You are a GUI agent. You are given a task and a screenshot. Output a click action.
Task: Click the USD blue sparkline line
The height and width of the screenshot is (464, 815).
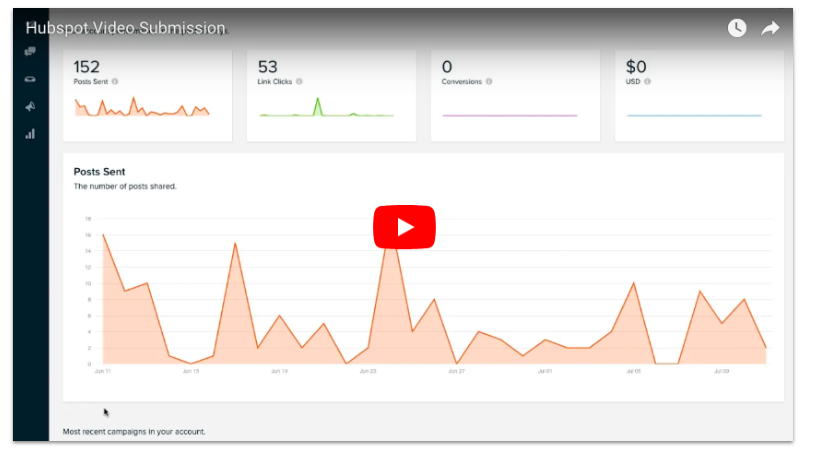point(694,115)
